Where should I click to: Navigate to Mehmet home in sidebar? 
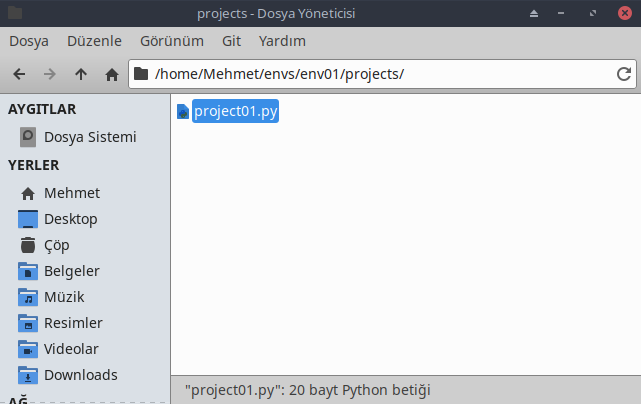pos(60,193)
